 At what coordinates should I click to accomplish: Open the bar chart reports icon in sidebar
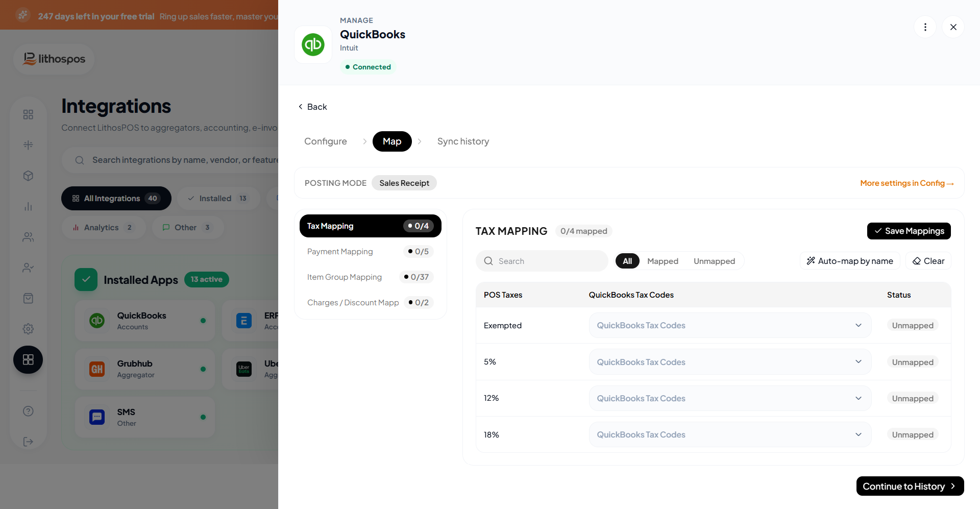tap(28, 206)
